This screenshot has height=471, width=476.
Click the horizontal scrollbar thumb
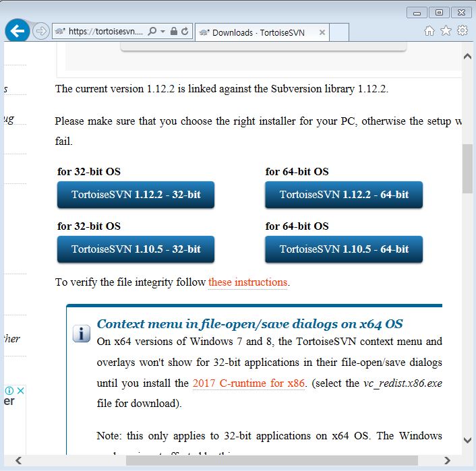(272, 461)
